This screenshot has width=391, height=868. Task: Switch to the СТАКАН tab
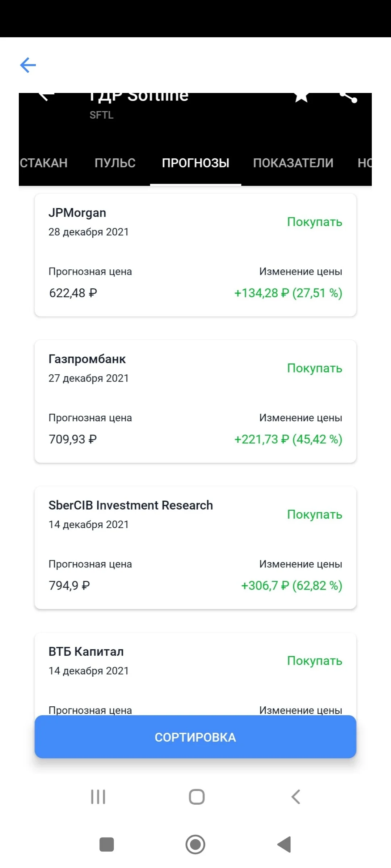click(x=44, y=163)
